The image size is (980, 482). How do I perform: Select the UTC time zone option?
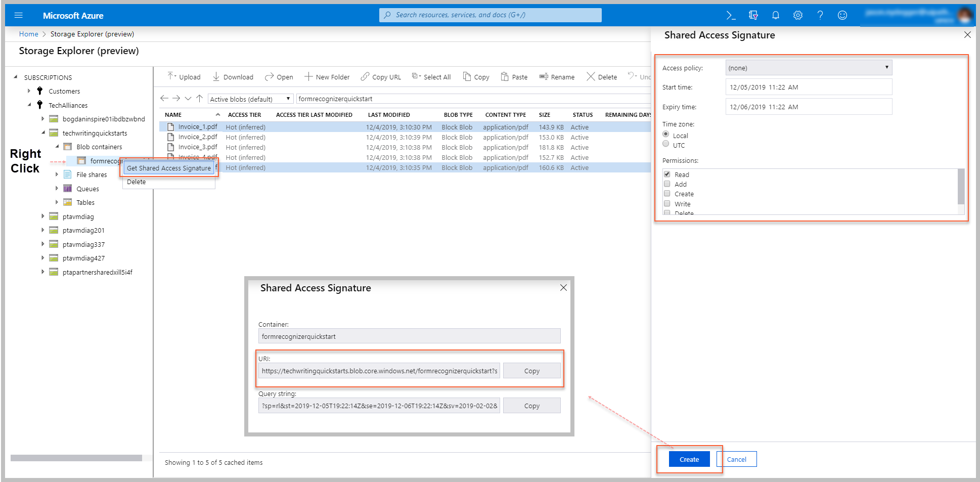click(x=665, y=145)
